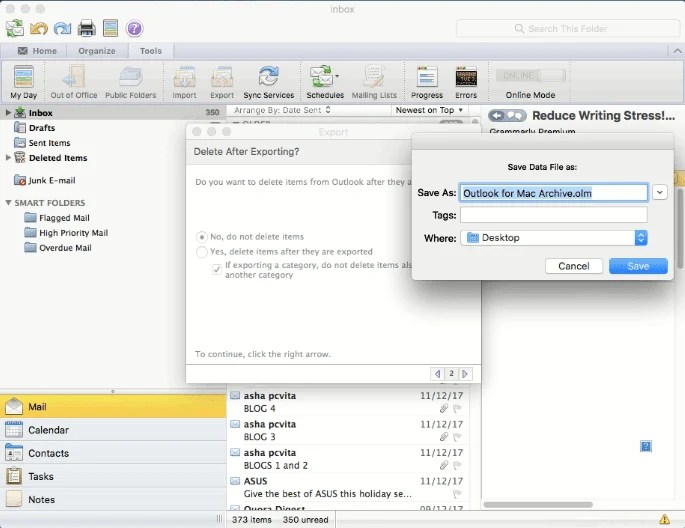This screenshot has width=685, height=528.
Task: Select the Tools tab
Action: tap(151, 51)
